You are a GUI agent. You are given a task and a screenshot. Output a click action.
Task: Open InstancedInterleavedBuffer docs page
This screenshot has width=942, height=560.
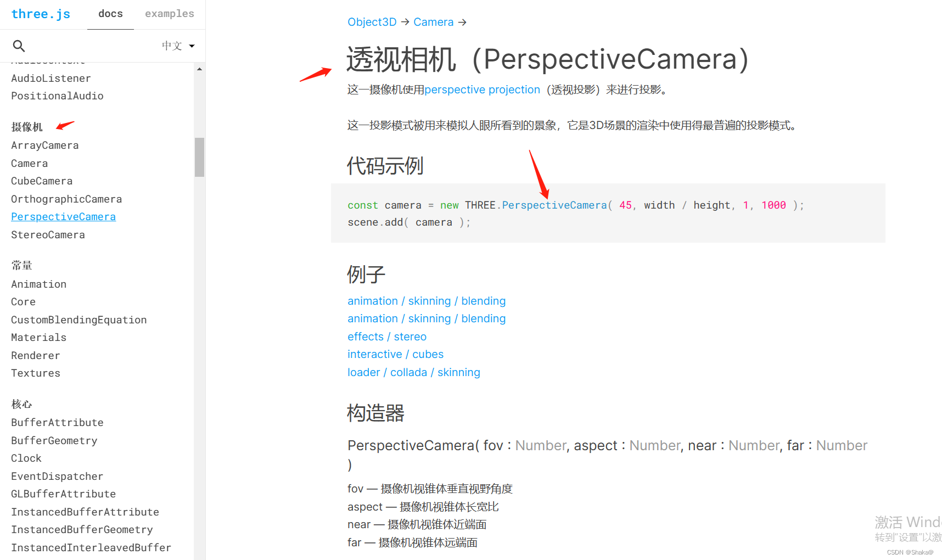coord(91,548)
